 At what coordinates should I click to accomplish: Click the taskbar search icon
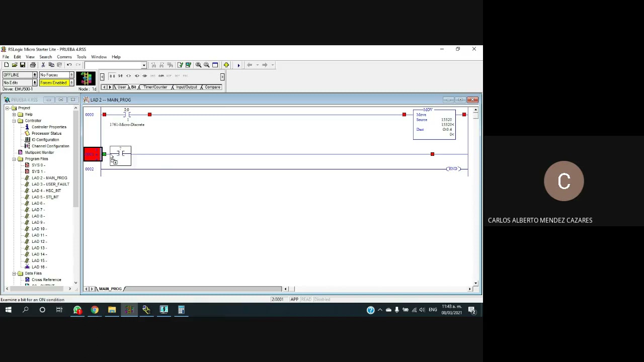(x=25, y=310)
